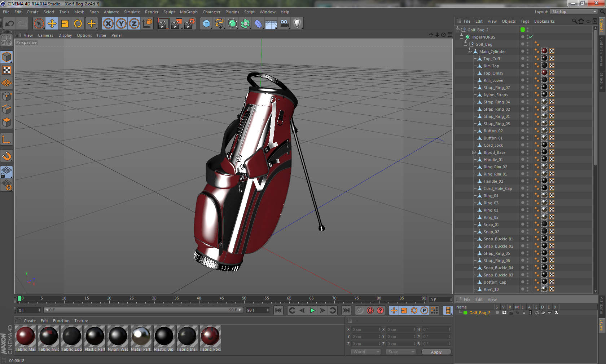Screen dimensions: 606x364
Task: Open the Layout Startup dropdown
Action: tap(574, 12)
